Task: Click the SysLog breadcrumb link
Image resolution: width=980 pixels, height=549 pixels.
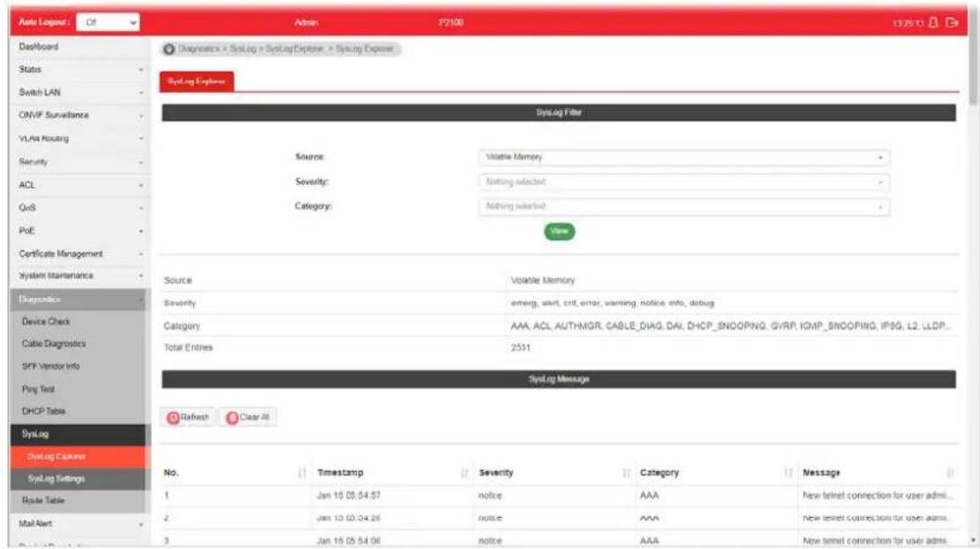Action: (243, 49)
